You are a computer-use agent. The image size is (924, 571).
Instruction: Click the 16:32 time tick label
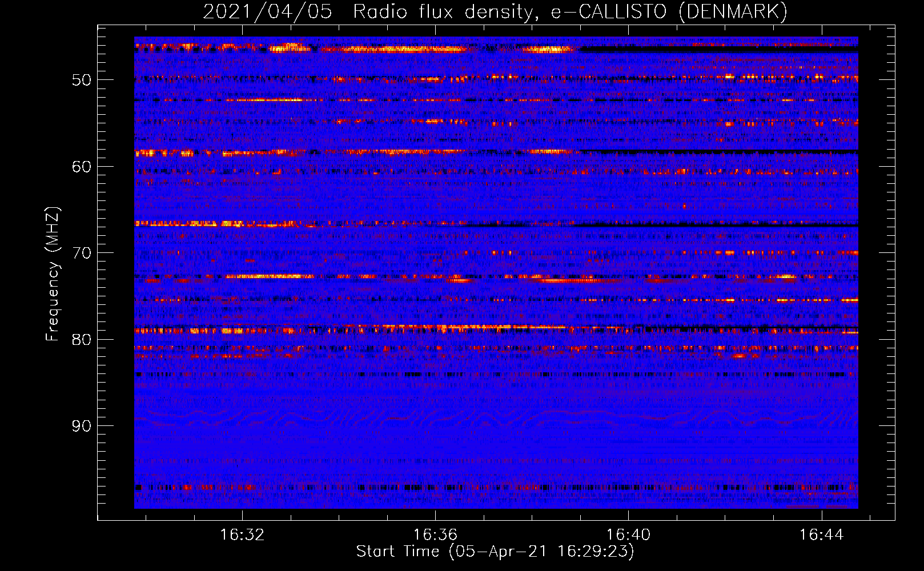click(x=242, y=534)
